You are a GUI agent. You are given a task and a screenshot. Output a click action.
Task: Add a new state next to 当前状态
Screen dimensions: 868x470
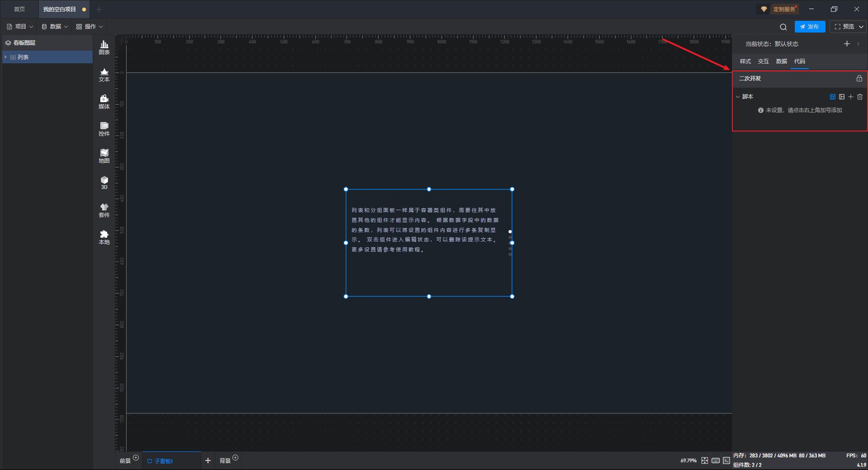(847, 44)
